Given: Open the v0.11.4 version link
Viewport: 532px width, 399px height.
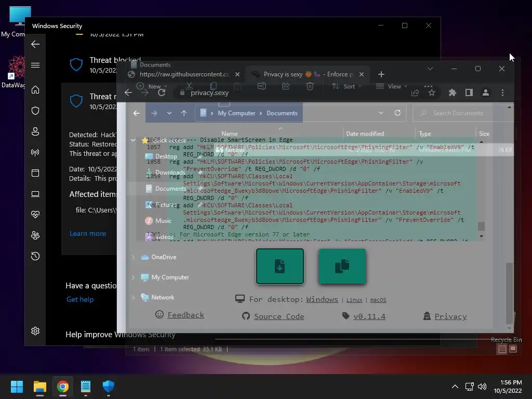Looking at the screenshot, I should [369, 316].
